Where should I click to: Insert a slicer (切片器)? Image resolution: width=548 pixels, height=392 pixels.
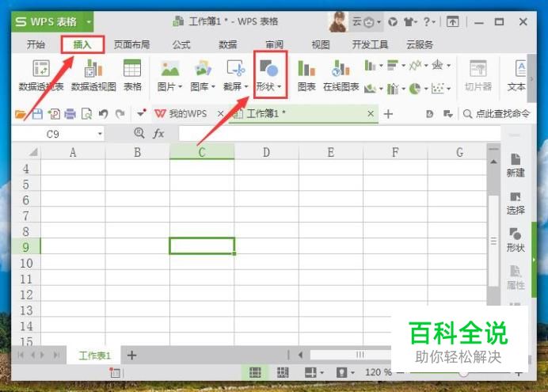point(478,75)
